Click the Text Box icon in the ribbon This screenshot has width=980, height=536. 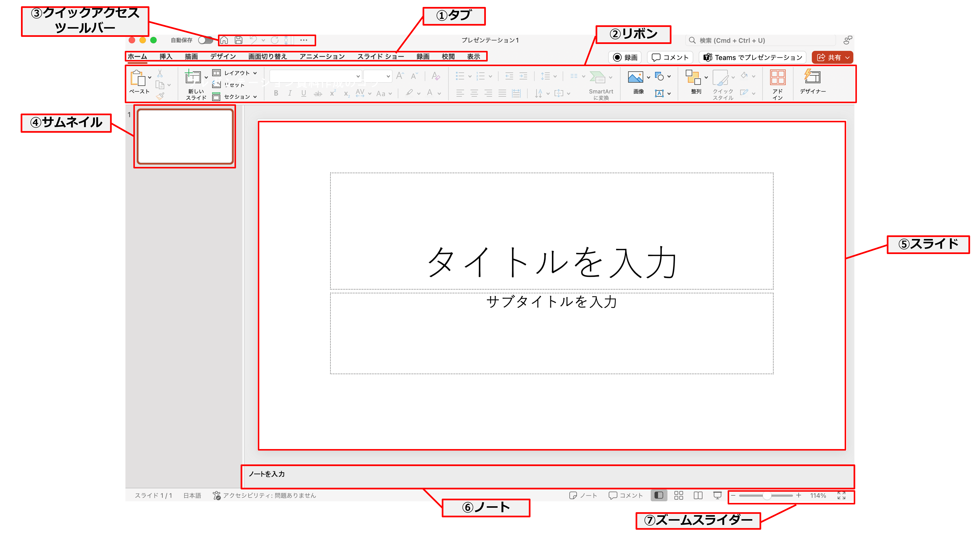coord(659,93)
